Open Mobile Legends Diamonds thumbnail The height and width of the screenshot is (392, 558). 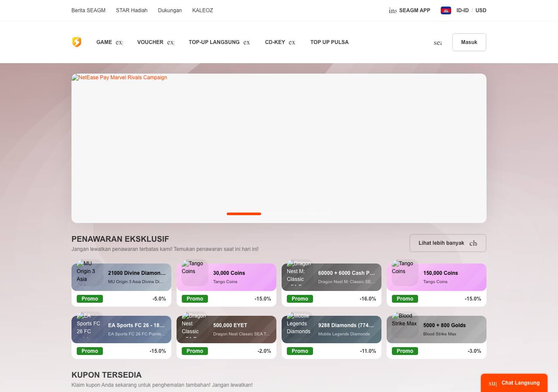(300, 325)
